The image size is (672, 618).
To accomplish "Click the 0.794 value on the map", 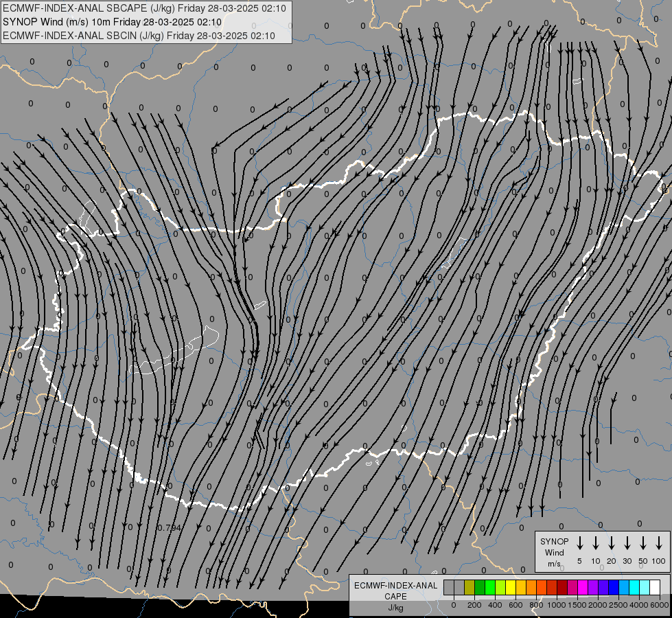I will [170, 528].
